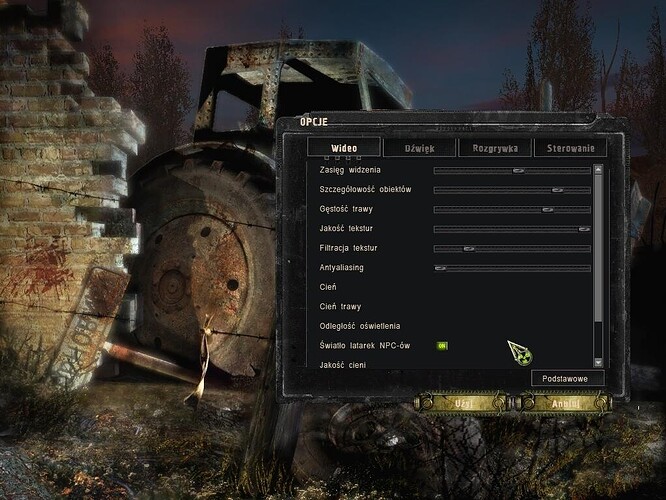Click the Filtracja tekstur label

click(x=348, y=248)
